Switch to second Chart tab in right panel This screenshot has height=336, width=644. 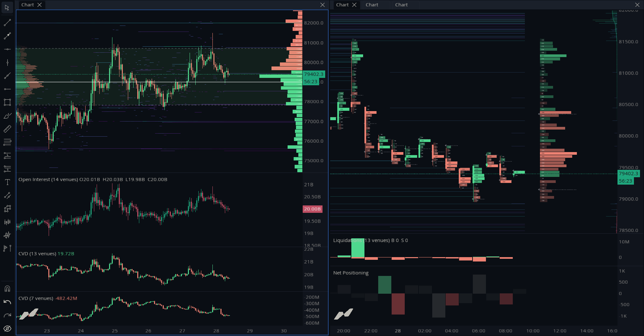[x=372, y=5]
